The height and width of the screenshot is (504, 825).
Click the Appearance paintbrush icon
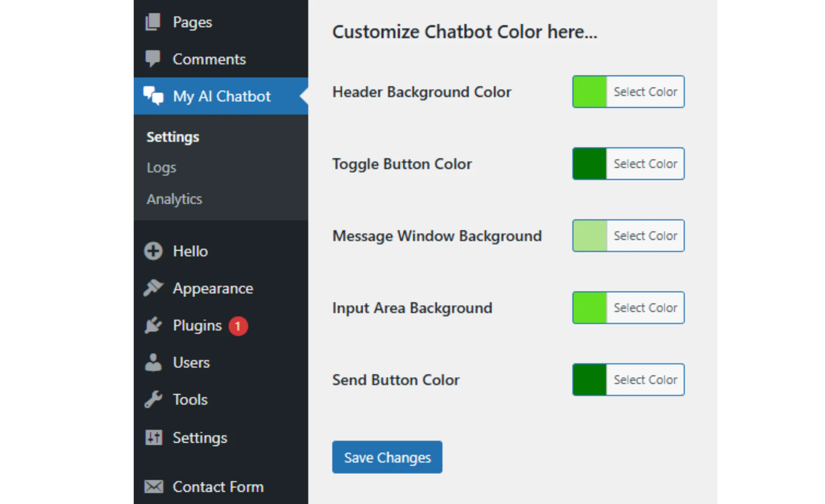[x=153, y=288]
